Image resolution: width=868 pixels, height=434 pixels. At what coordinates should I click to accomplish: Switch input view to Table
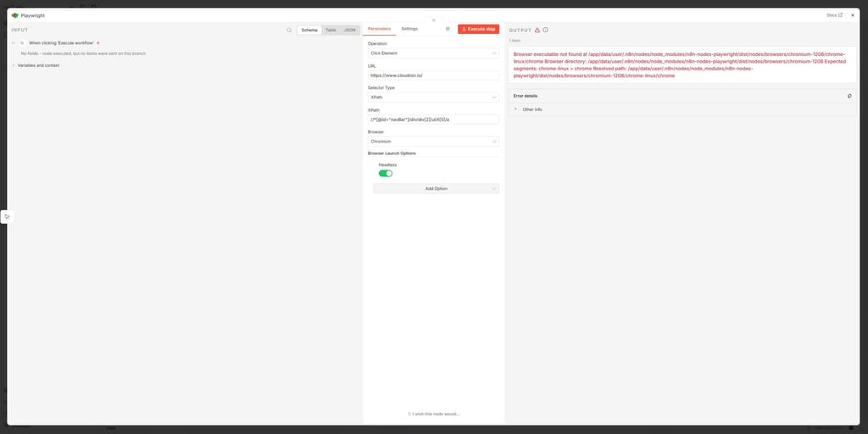(331, 30)
